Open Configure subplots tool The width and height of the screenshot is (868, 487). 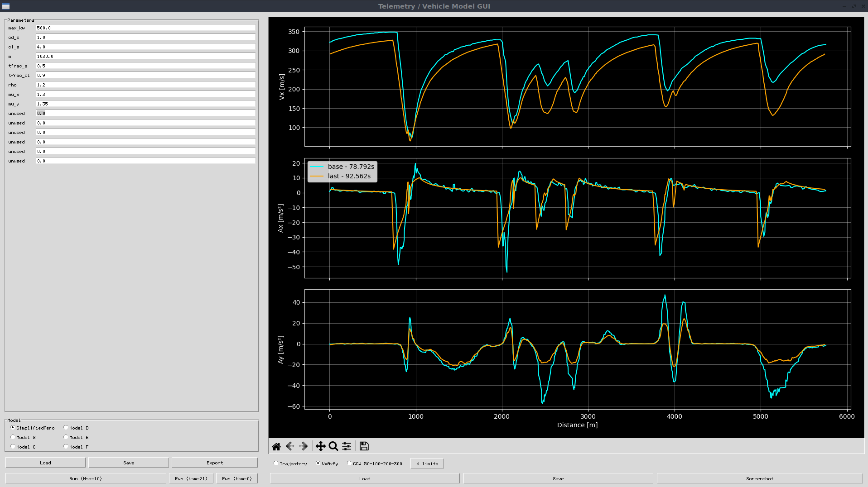tap(347, 446)
